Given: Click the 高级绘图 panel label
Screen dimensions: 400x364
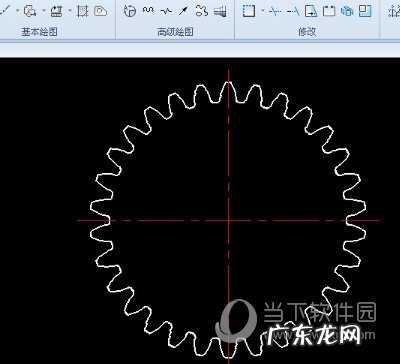Looking at the screenshot, I should point(175,32).
